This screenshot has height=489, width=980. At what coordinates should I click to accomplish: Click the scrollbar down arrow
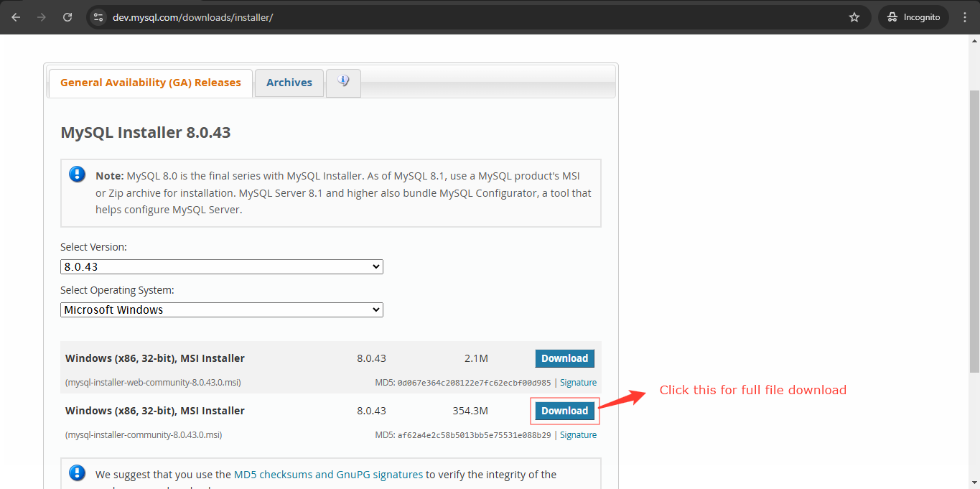(x=974, y=483)
